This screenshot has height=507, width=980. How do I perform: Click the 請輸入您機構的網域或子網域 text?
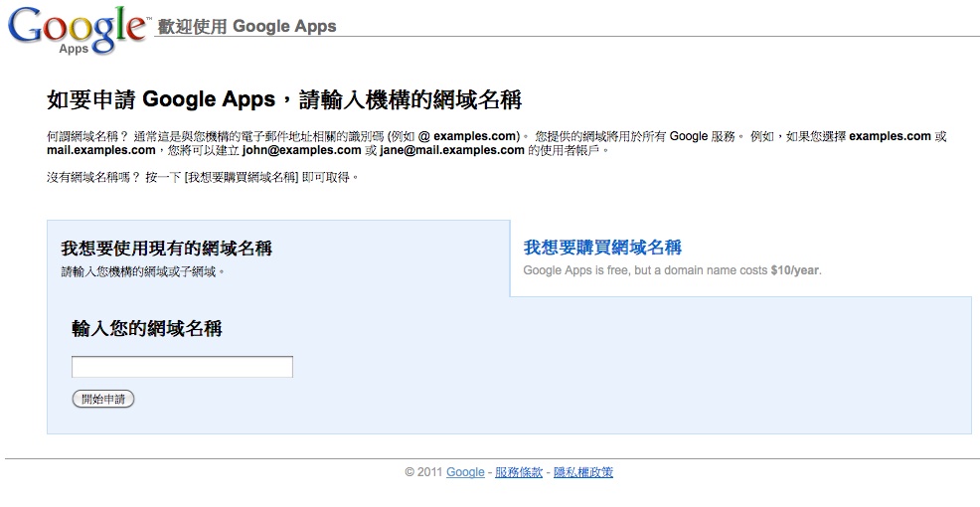click(142, 272)
